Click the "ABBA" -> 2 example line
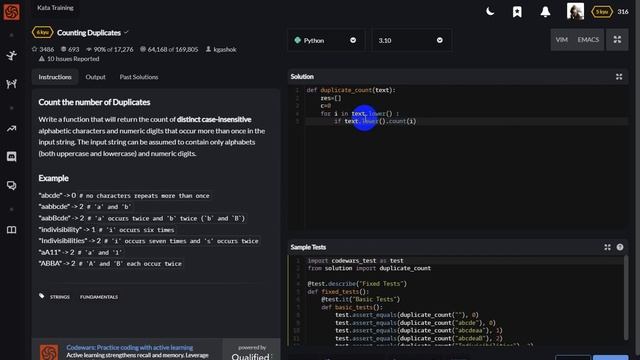The image size is (640, 360). point(110,264)
